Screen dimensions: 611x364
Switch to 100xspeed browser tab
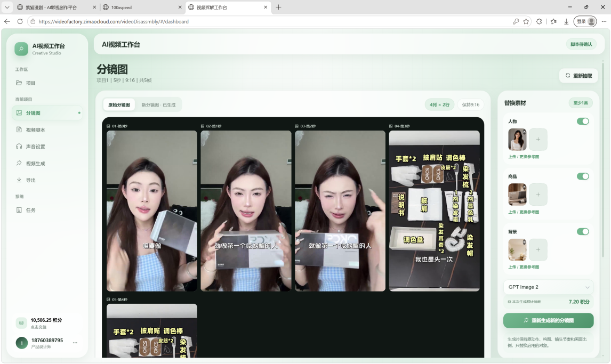click(141, 7)
